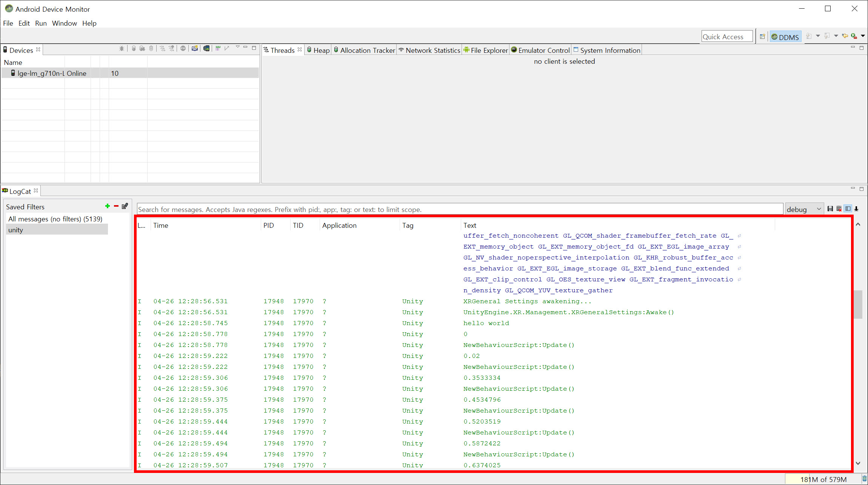Image resolution: width=868 pixels, height=485 pixels.
Task: Click the LogCat vertical scrollbar thumb
Action: pyautogui.click(x=858, y=304)
